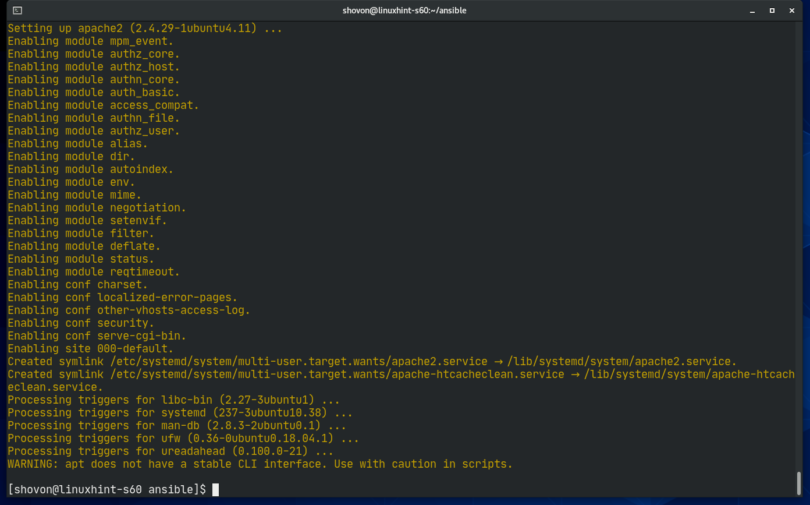Click the line 'Setting up apache2 (2.4.29-1ubuntu4.11)'
This screenshot has height=505, width=810.
tap(145, 28)
